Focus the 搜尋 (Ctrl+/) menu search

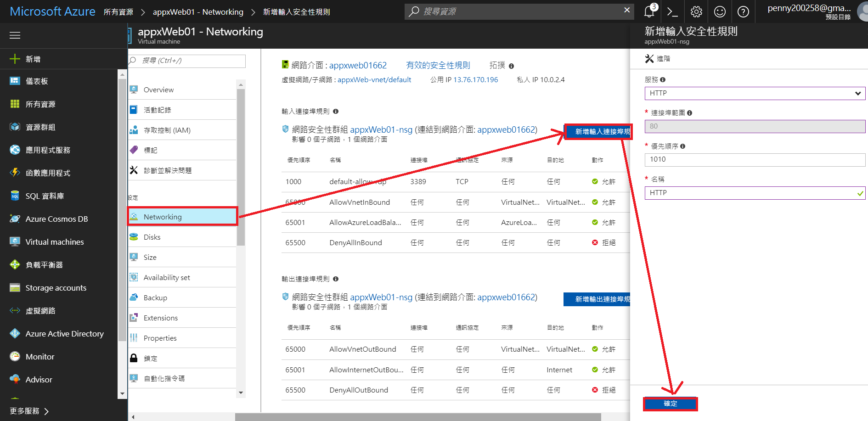click(187, 61)
